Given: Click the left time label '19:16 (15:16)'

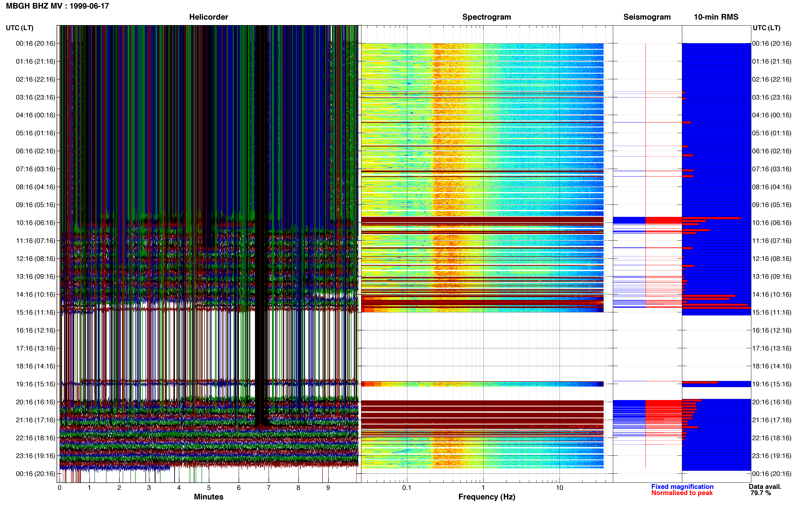Looking at the screenshot, I should point(36,384).
